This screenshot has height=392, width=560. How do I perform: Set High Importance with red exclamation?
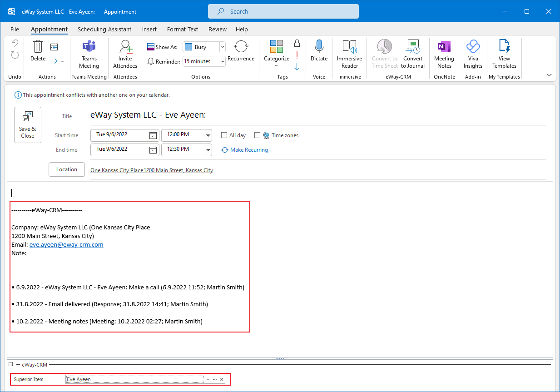(297, 55)
